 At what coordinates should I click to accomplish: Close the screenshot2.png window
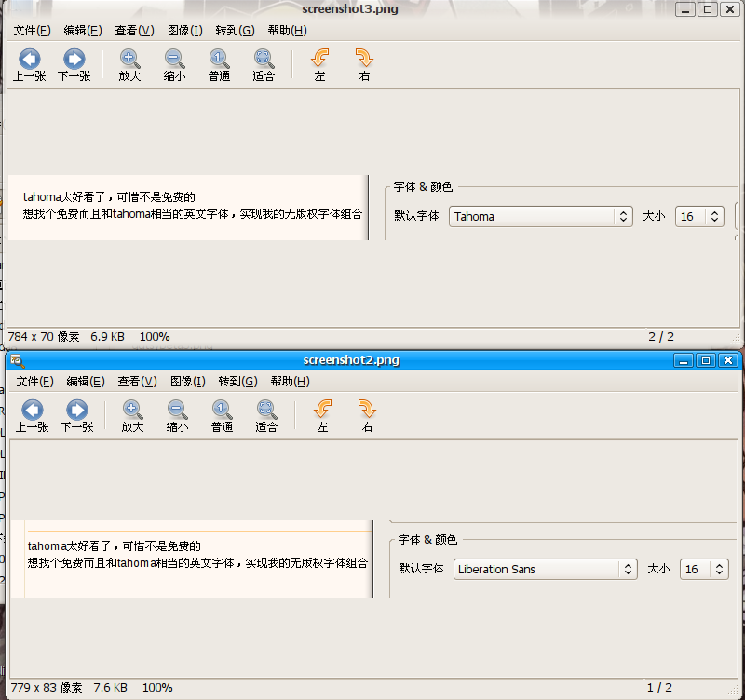point(728,360)
